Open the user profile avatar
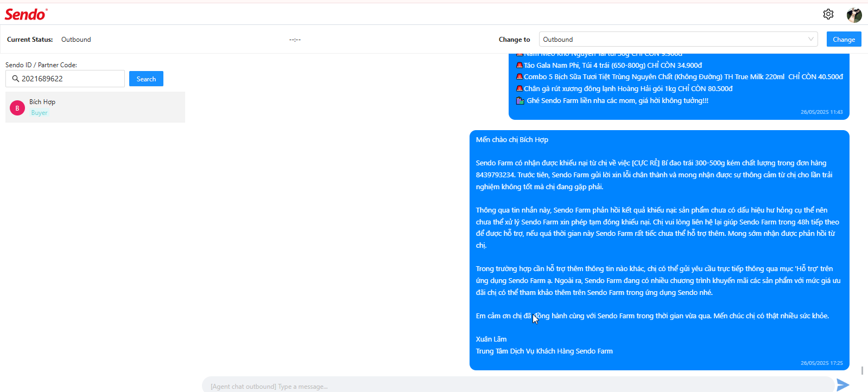The image size is (868, 392). [x=854, y=15]
